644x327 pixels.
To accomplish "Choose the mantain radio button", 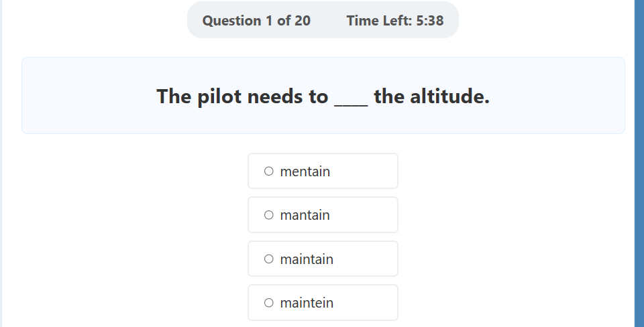I will 269,215.
